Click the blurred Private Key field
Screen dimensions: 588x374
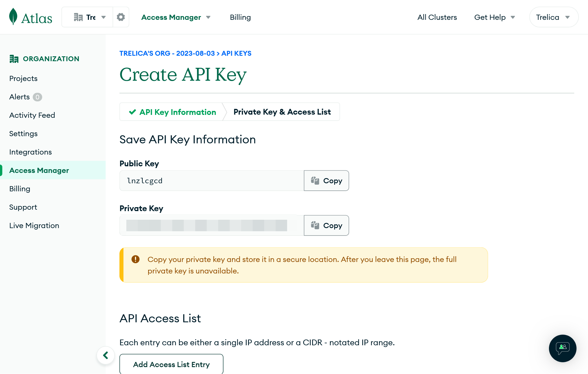click(212, 225)
